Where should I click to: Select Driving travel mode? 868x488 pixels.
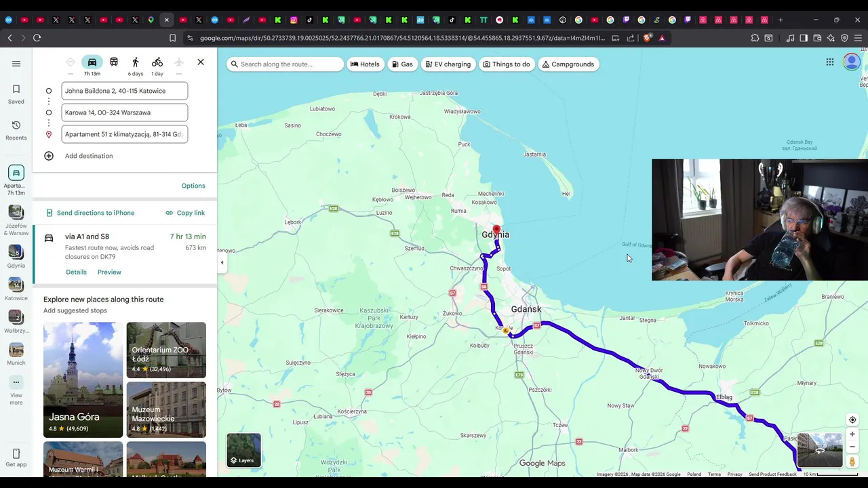click(x=92, y=62)
